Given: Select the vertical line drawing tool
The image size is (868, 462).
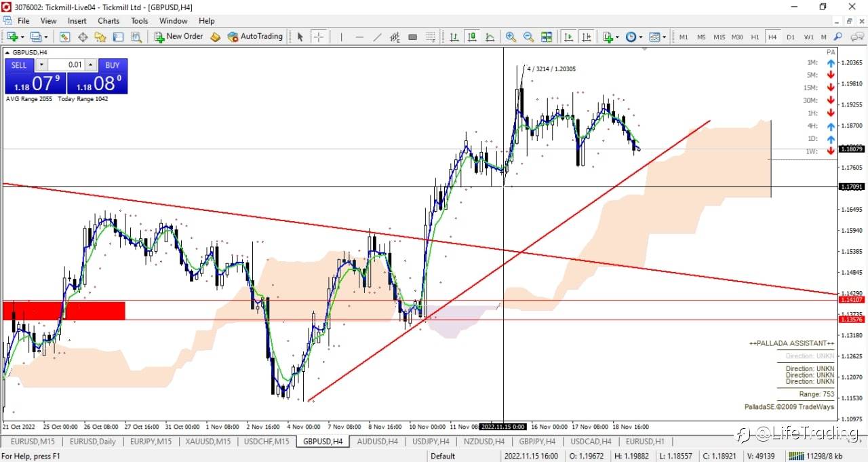Looking at the screenshot, I should 341,37.
